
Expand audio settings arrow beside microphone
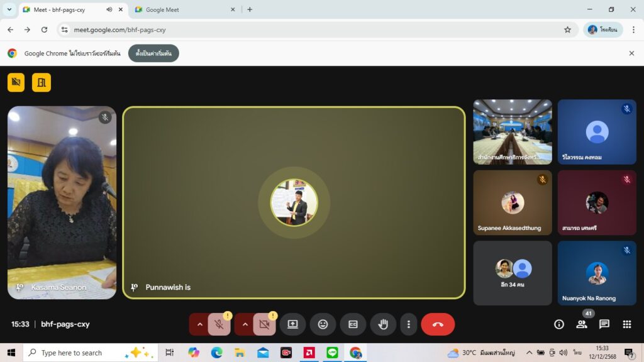click(x=200, y=324)
